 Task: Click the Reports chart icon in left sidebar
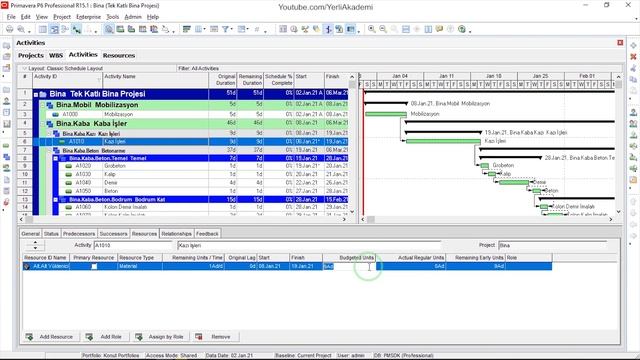coord(6,124)
